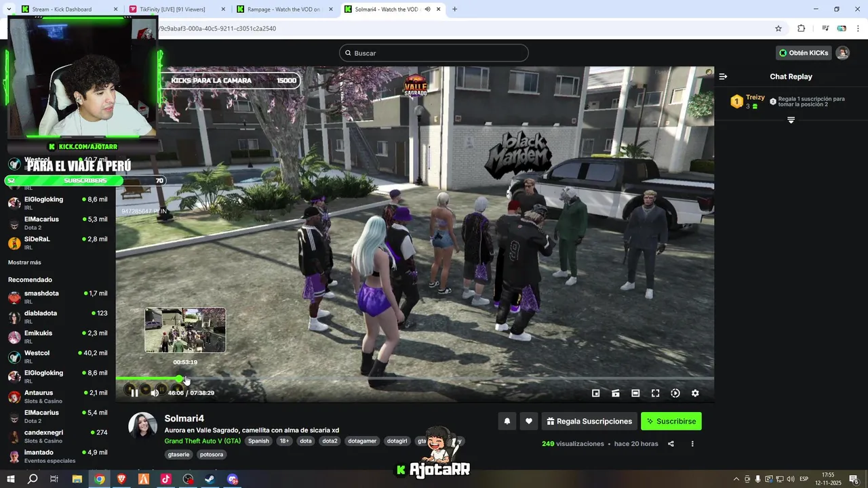Open imantado channel in sidebar
The height and width of the screenshot is (488, 868).
pos(58,456)
